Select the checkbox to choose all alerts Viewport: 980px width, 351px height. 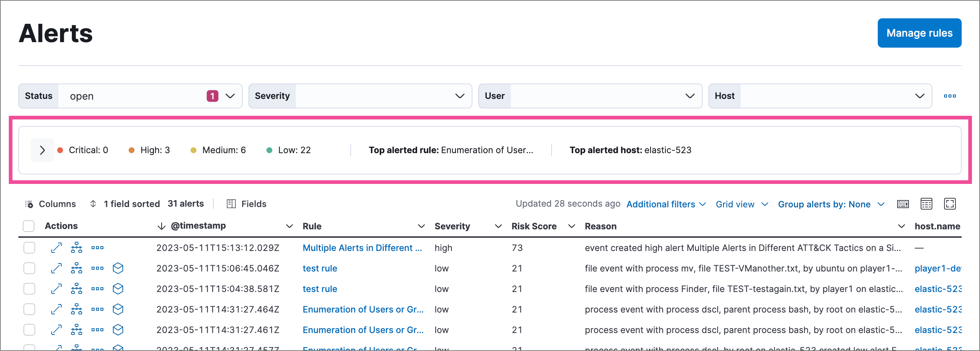click(29, 226)
